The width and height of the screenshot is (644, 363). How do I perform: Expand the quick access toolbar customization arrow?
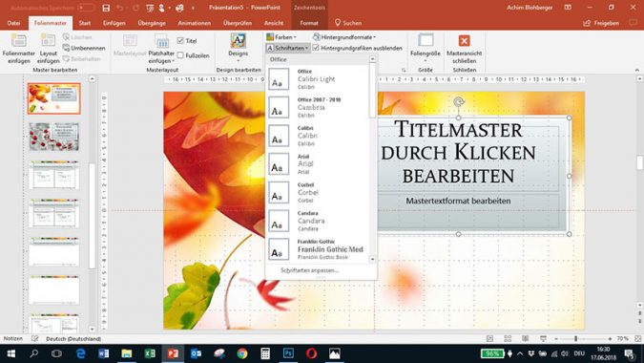(193, 8)
